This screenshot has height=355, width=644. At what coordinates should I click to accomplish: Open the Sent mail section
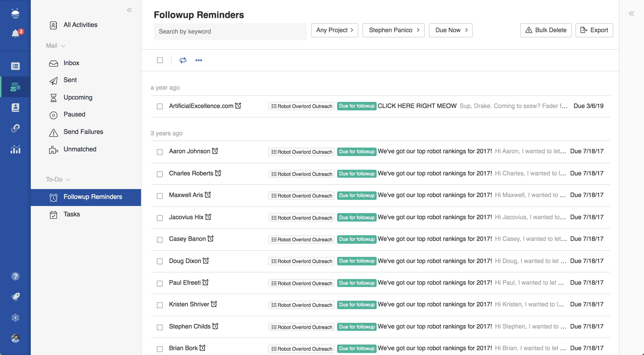coord(70,80)
